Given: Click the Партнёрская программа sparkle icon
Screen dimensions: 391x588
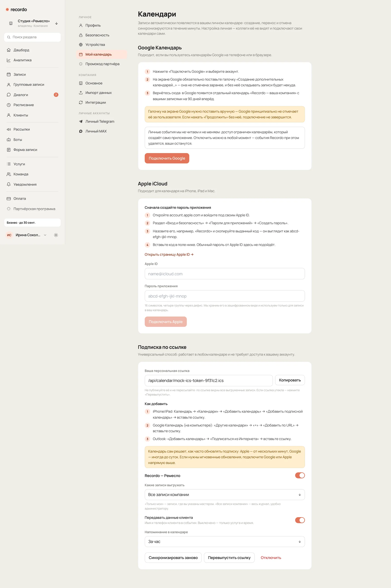Looking at the screenshot, I should pyautogui.click(x=9, y=209).
